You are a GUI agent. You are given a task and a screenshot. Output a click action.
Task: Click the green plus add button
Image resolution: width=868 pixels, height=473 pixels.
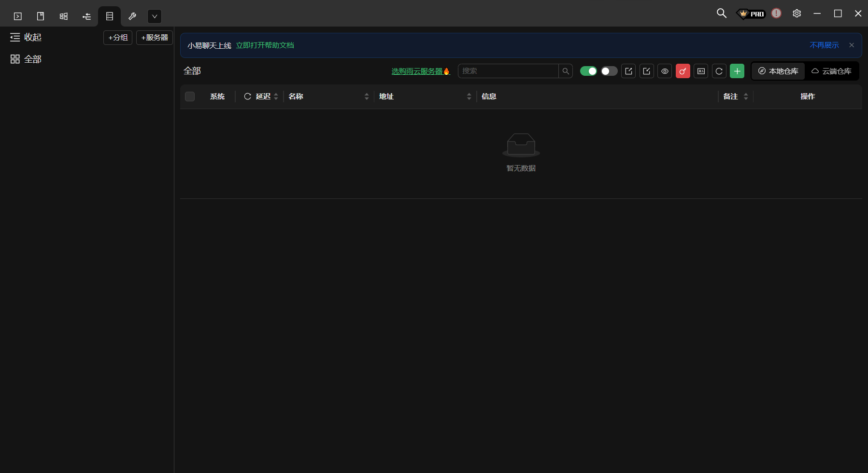[737, 71]
